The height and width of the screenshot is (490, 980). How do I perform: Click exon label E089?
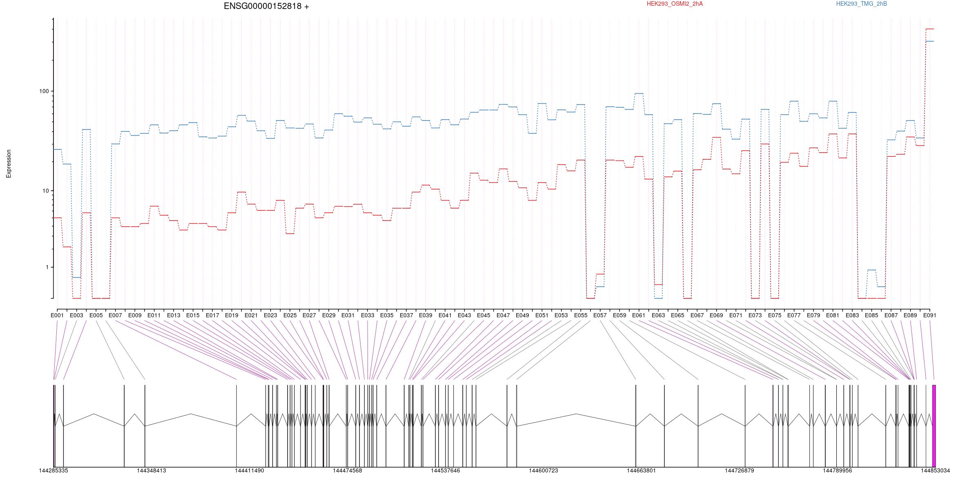click(x=910, y=315)
